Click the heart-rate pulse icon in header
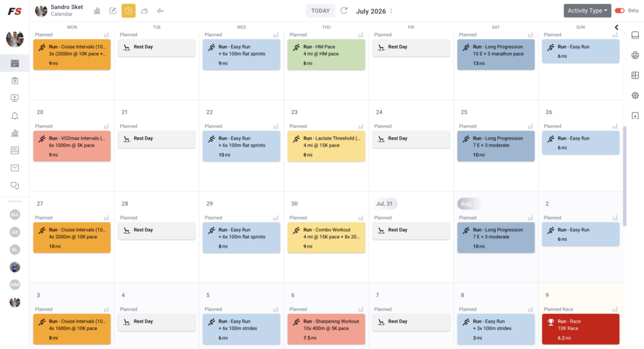 pos(160,11)
